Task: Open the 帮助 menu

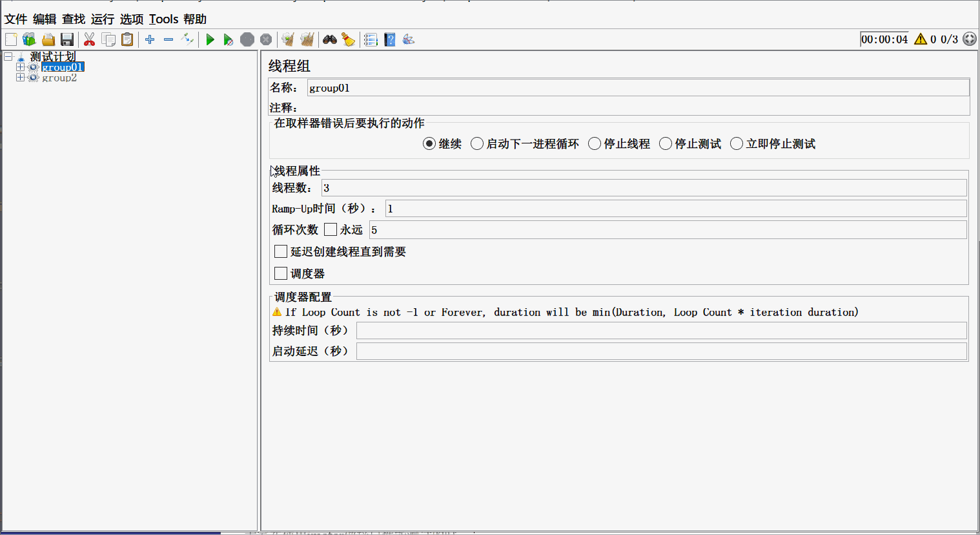Action: [x=195, y=19]
